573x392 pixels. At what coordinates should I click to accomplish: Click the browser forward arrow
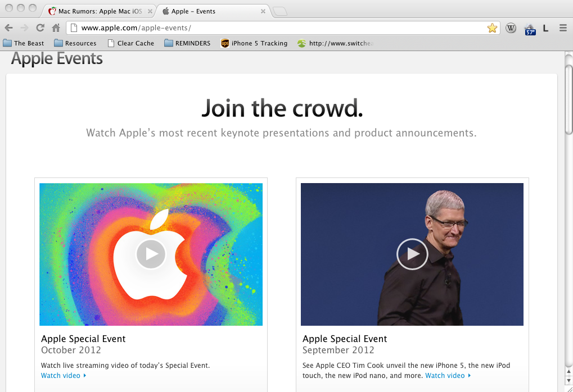point(25,28)
